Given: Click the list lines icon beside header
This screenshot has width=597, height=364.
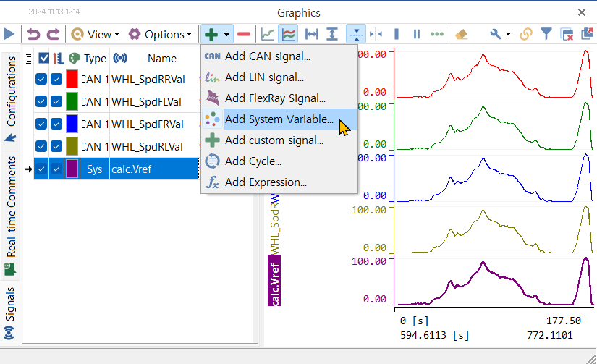Looking at the screenshot, I should [x=28, y=59].
